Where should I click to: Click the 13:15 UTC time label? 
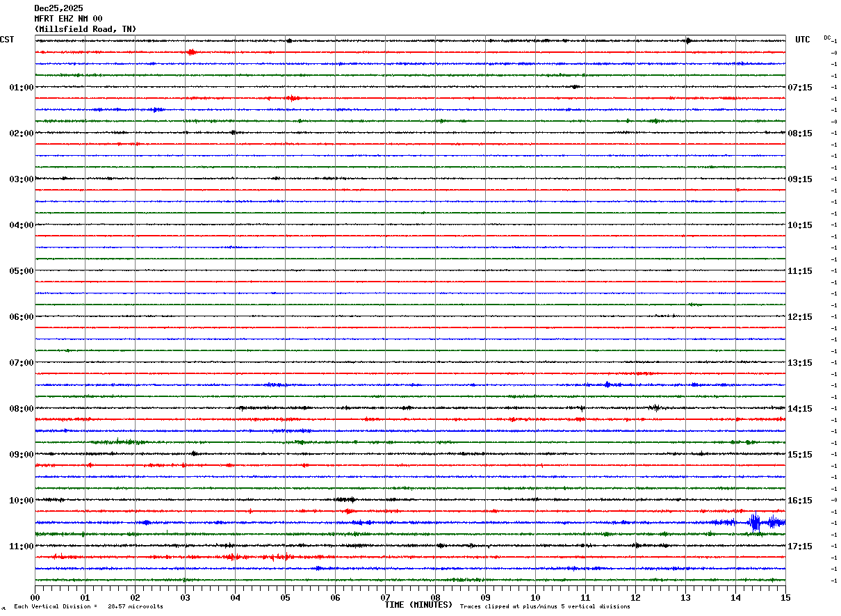(800, 363)
